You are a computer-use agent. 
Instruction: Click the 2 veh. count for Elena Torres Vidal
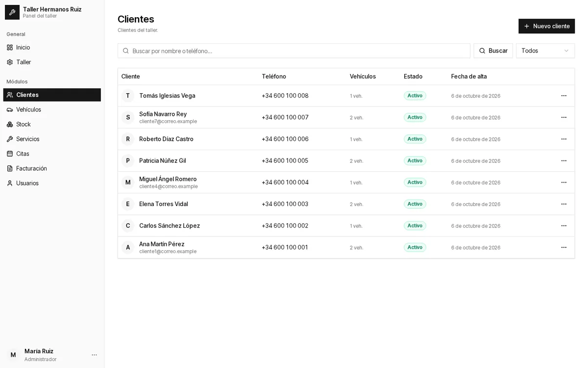pyautogui.click(x=357, y=204)
